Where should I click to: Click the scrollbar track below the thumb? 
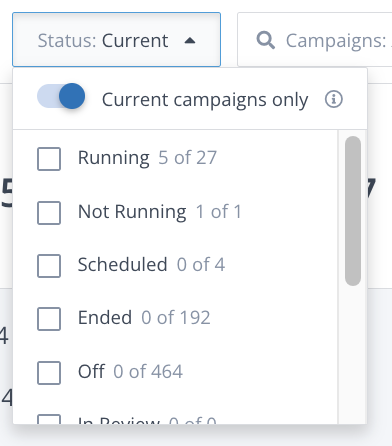coord(353,355)
